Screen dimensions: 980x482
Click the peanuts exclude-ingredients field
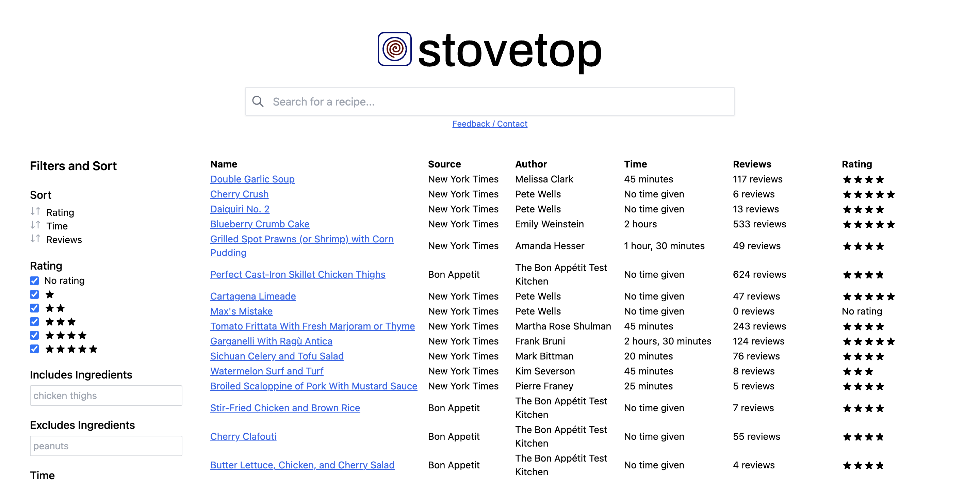coord(106,446)
